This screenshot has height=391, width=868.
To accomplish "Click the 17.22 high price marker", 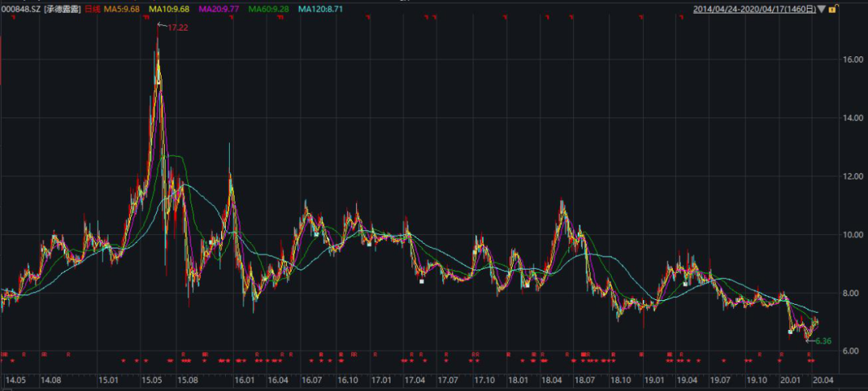I will (178, 28).
